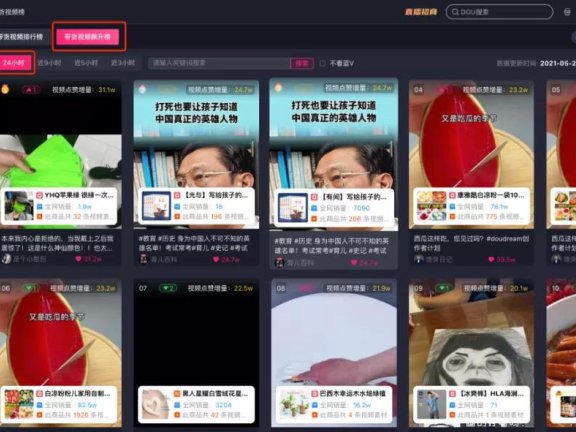Click the HLA海澜 clothing product thumbnail
The width and height of the screenshot is (576, 432).
tap(432, 404)
